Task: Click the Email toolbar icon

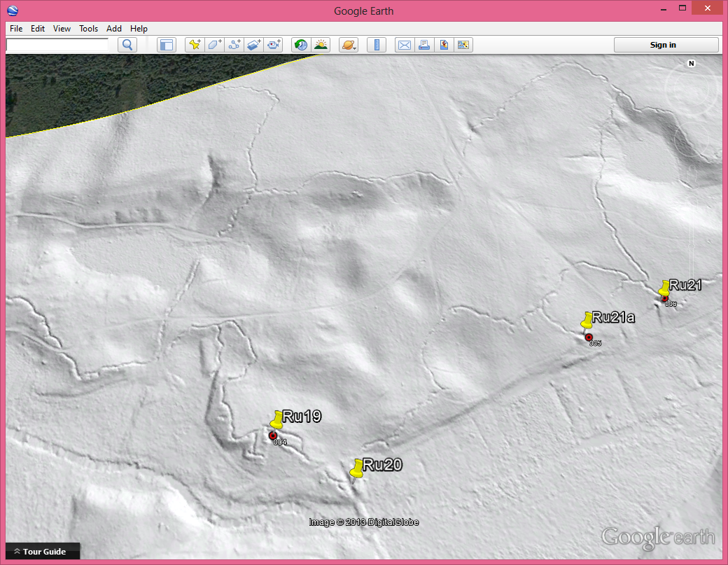Action: 404,45
